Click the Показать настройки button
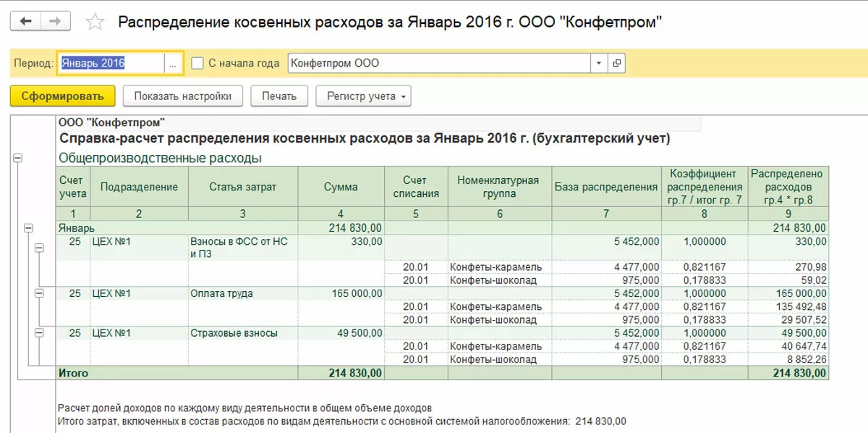This screenshot has height=433, width=868. pos(182,96)
